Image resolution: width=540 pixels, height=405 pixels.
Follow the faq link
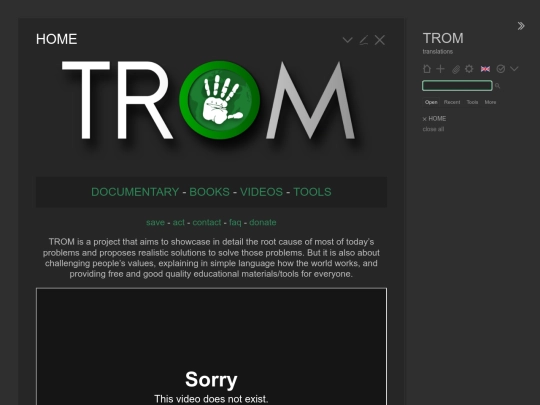[x=235, y=223]
